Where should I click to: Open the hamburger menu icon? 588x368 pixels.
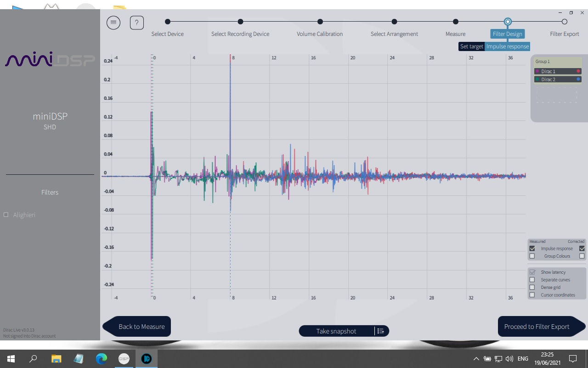tap(113, 23)
